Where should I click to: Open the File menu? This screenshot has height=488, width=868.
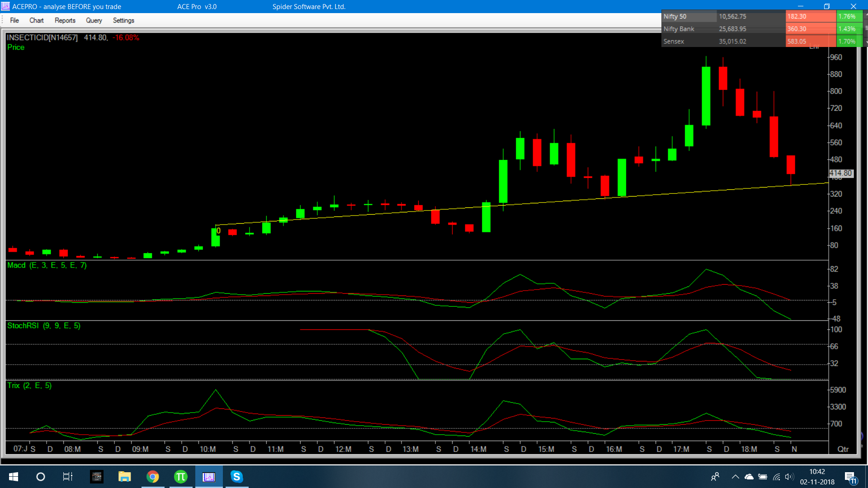pos(14,20)
